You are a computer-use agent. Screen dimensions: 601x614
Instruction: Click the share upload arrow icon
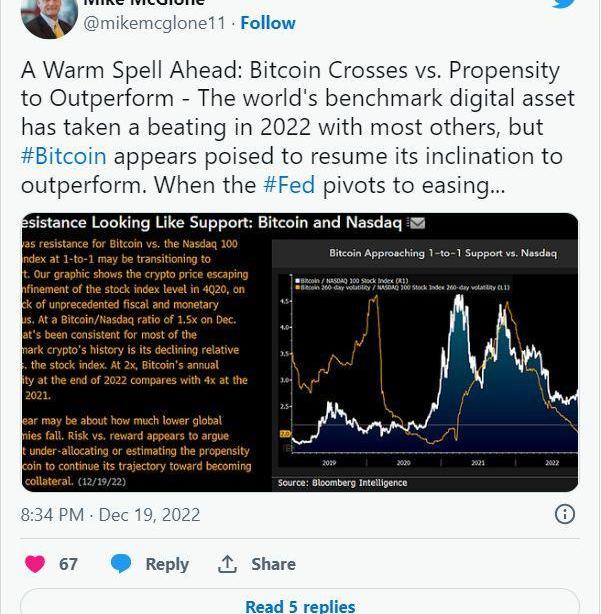click(227, 564)
